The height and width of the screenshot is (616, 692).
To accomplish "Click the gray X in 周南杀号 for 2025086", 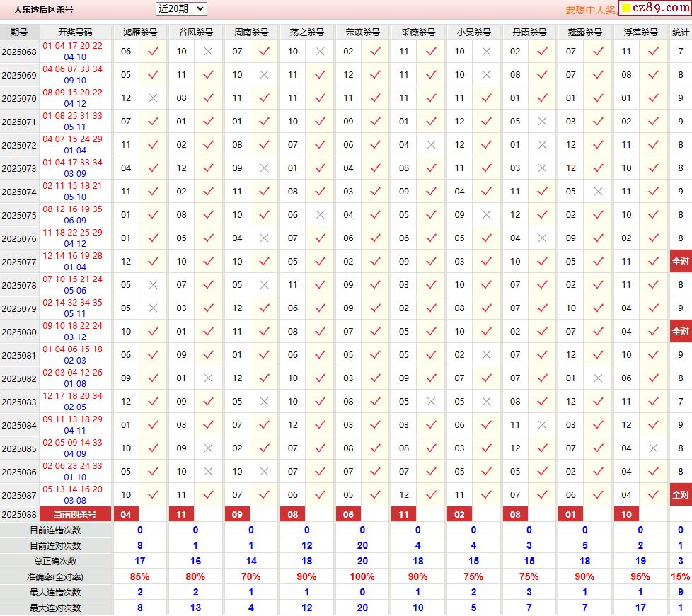I will pos(264,472).
